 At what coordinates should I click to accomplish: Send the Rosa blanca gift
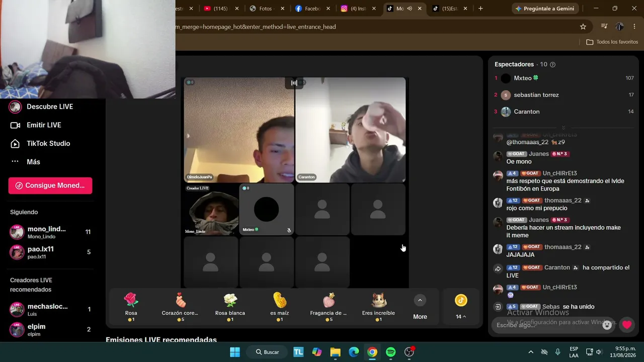point(230,307)
